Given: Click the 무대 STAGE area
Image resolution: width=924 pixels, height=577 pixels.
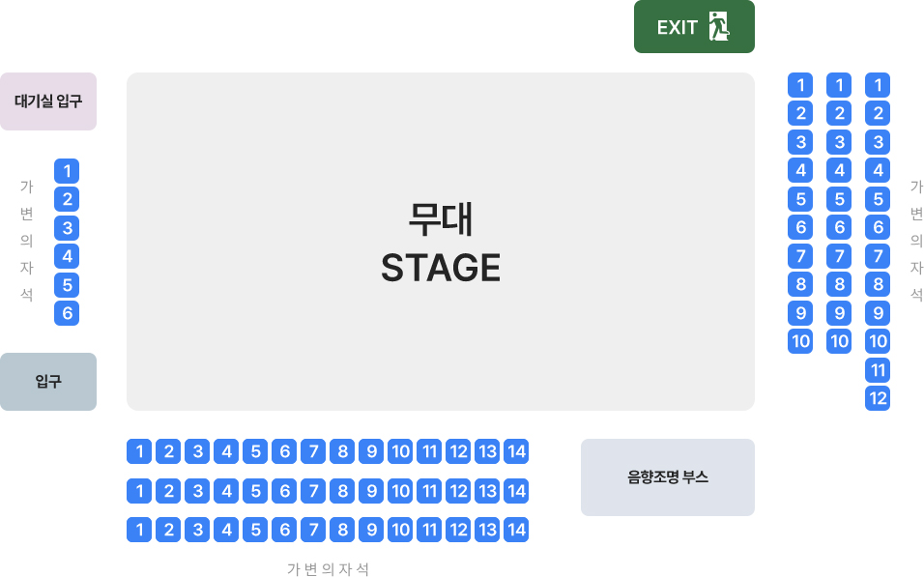Looking at the screenshot, I should [x=441, y=242].
